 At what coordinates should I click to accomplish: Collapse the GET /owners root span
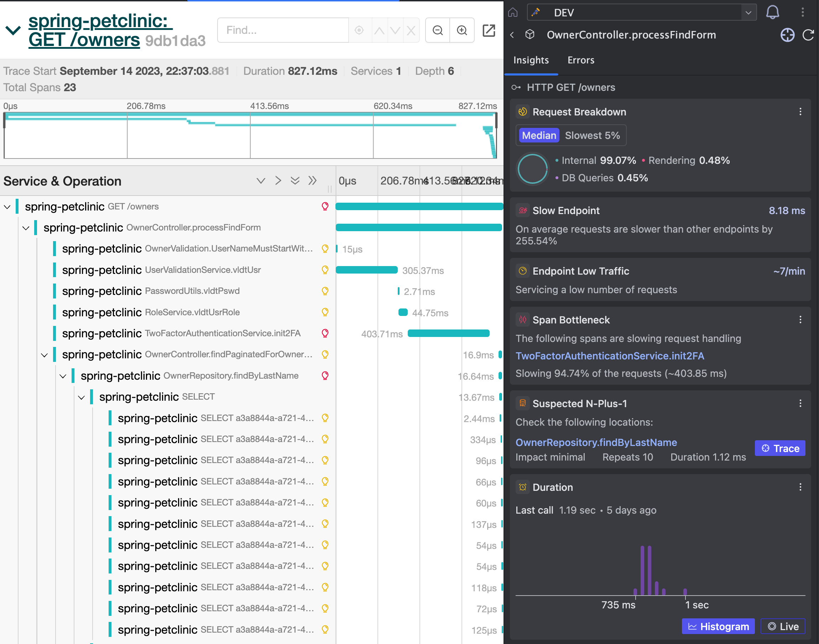pos(7,207)
